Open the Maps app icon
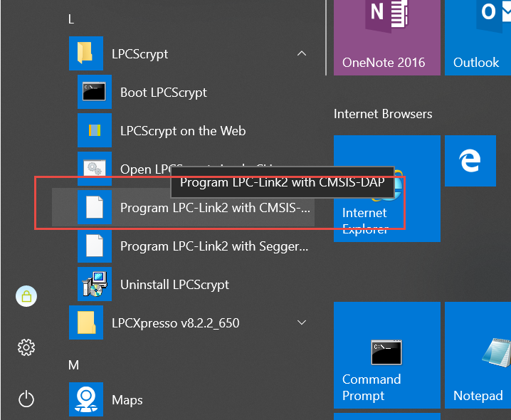511x420 pixels. coord(86,399)
